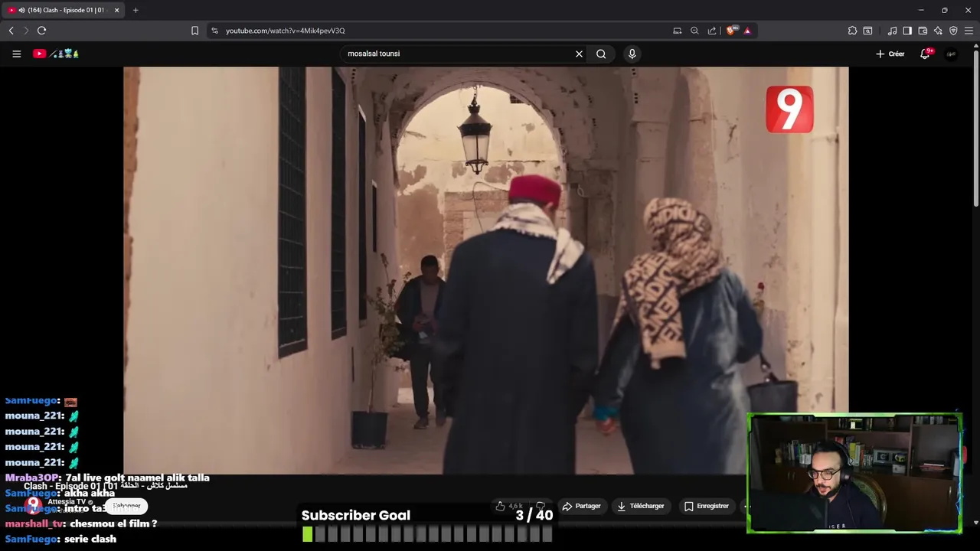The image size is (980, 551).
Task: Open the Brave VPN shield icon
Action: click(x=953, y=31)
